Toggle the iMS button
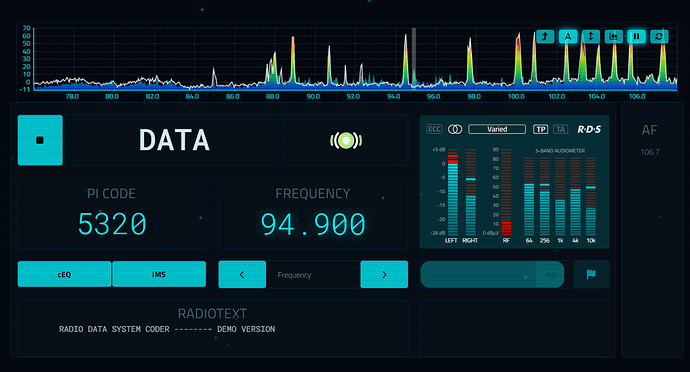This screenshot has width=690, height=372. coord(159,274)
